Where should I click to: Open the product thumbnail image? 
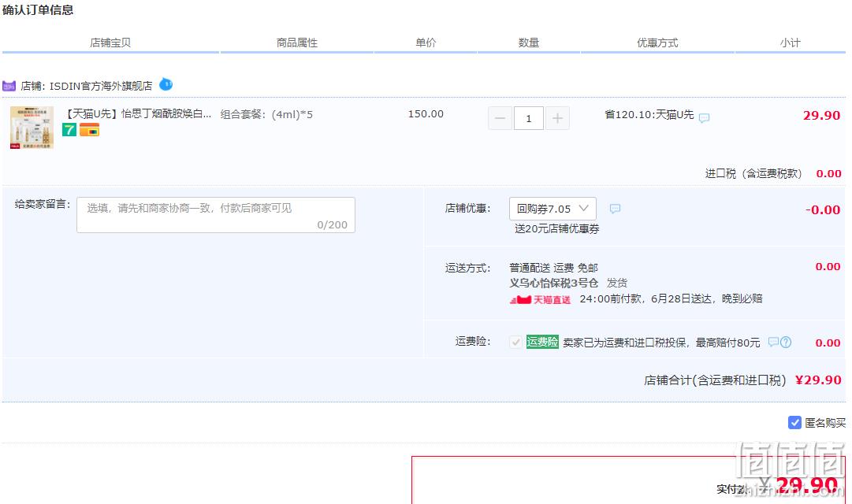[x=32, y=127]
